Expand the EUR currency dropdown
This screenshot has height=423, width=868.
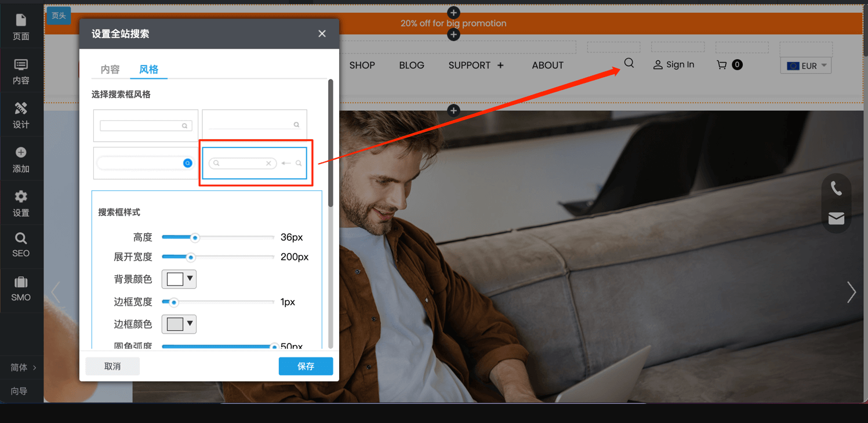click(x=806, y=66)
